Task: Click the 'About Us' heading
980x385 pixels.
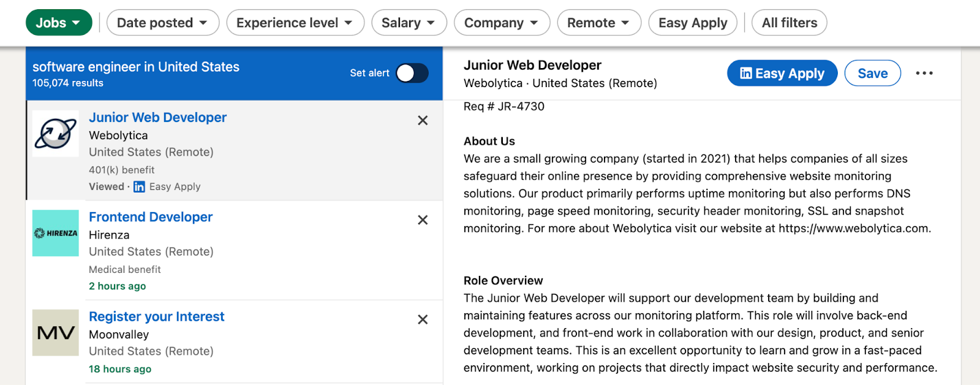Action: point(489,141)
